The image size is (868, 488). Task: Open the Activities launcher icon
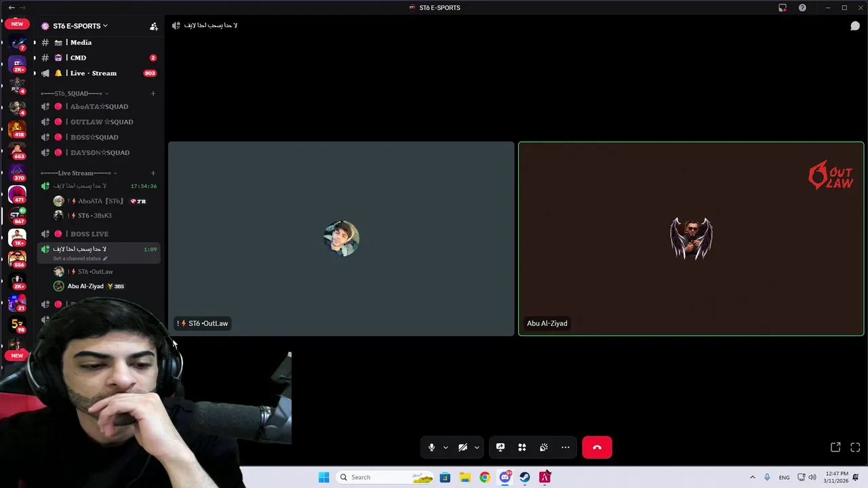pos(522,447)
